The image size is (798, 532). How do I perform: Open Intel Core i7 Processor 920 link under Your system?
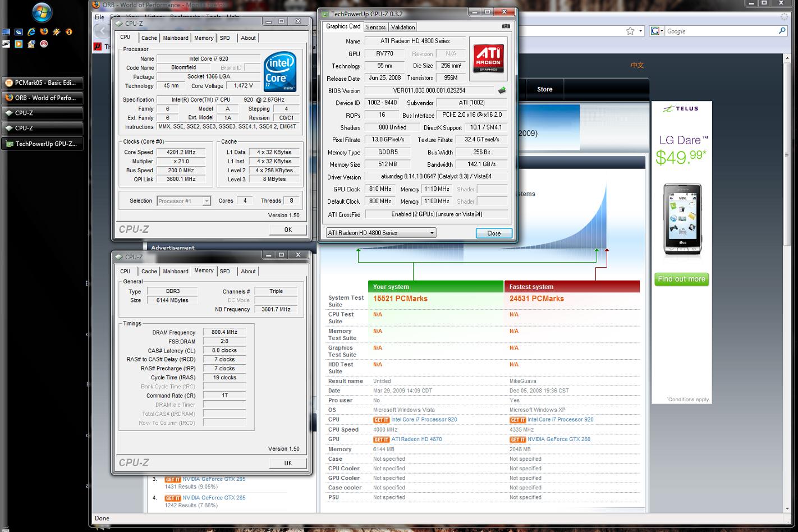point(424,420)
